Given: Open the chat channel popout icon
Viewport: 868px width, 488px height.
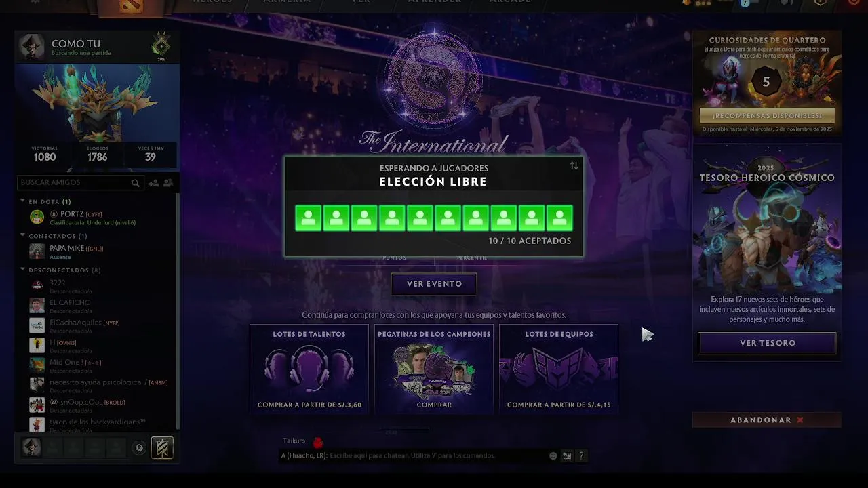Looking at the screenshot, I should coord(567,456).
